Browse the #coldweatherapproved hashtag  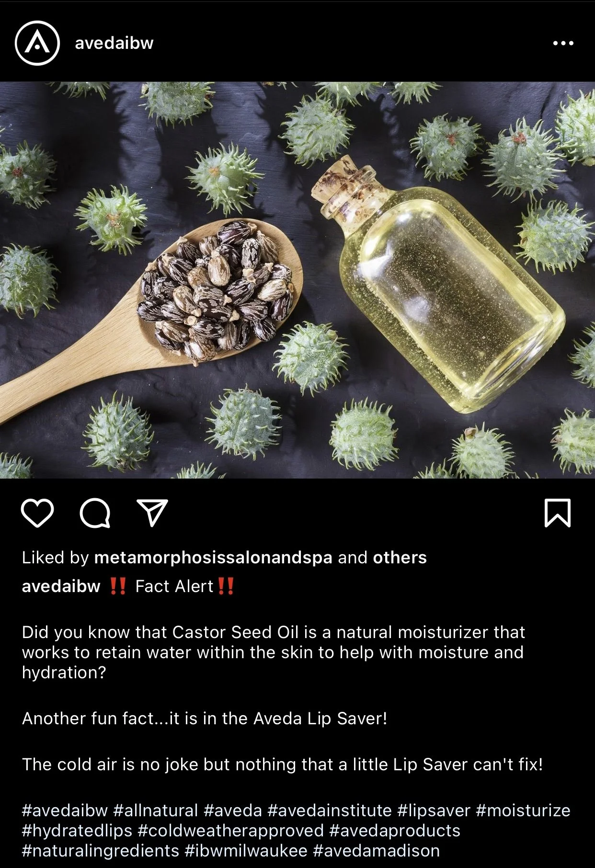pyautogui.click(x=231, y=831)
